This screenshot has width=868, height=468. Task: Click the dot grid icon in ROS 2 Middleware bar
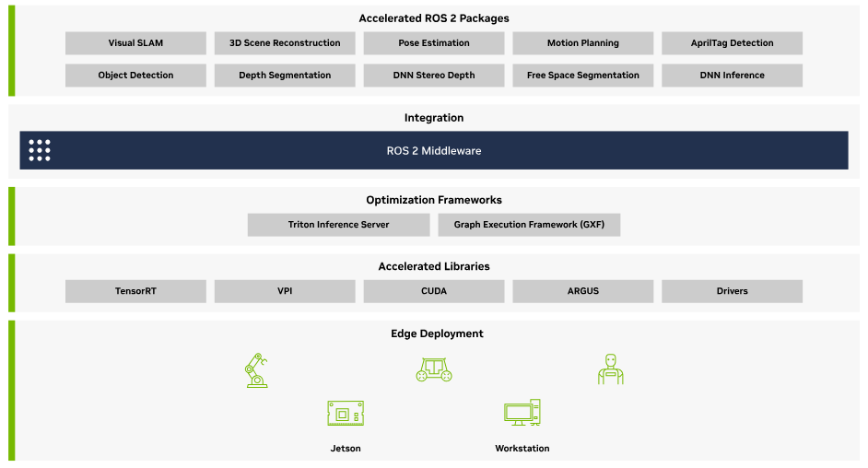pos(40,150)
